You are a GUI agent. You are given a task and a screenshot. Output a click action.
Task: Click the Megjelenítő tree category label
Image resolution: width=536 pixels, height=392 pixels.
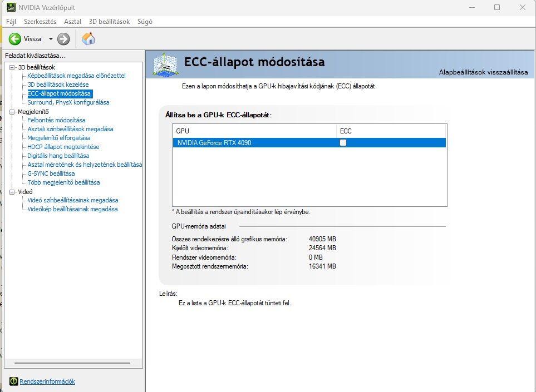pos(33,112)
